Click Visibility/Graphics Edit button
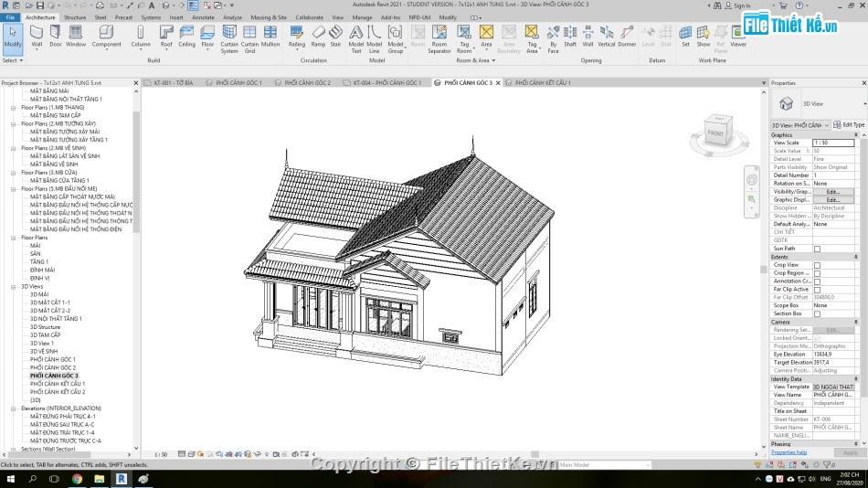Screen dimensions: 868x488 point(832,192)
